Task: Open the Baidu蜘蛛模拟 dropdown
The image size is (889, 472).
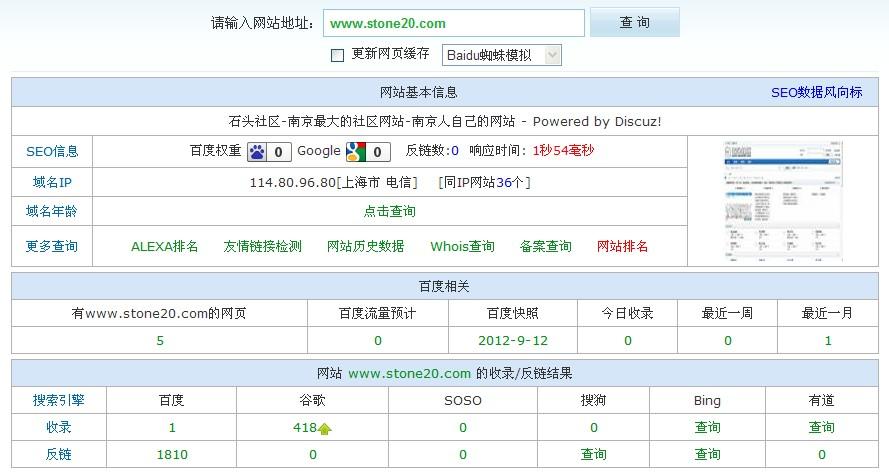Action: point(501,55)
